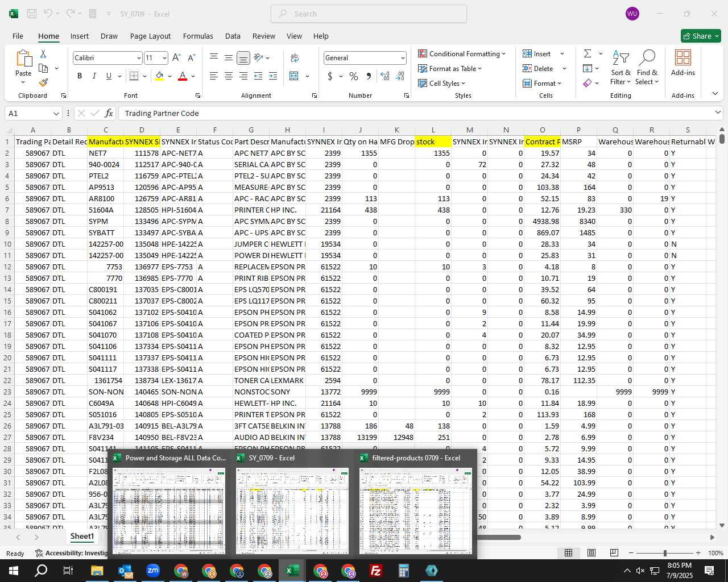Toggle Italic formatting

pyautogui.click(x=94, y=76)
